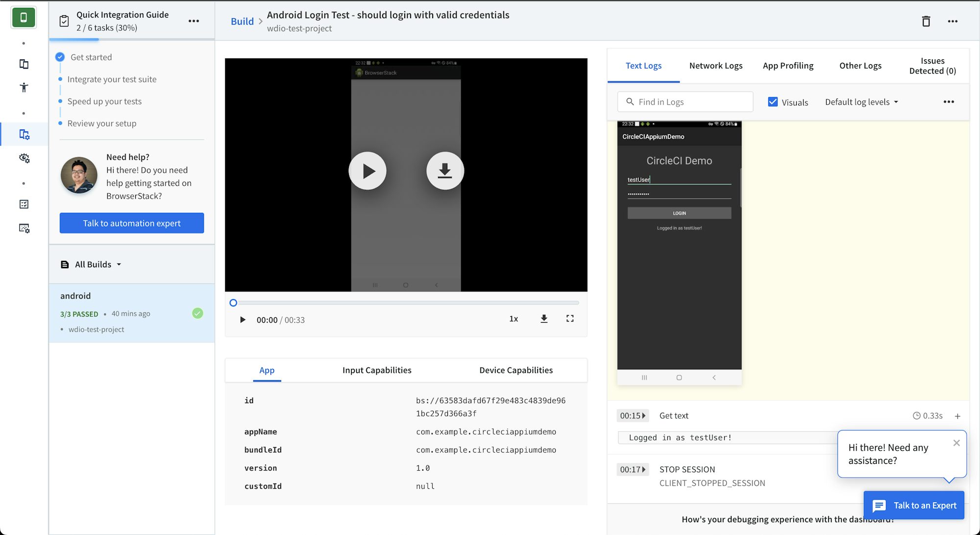Click the Find in Logs search field
The height and width of the screenshot is (535, 980).
(685, 102)
